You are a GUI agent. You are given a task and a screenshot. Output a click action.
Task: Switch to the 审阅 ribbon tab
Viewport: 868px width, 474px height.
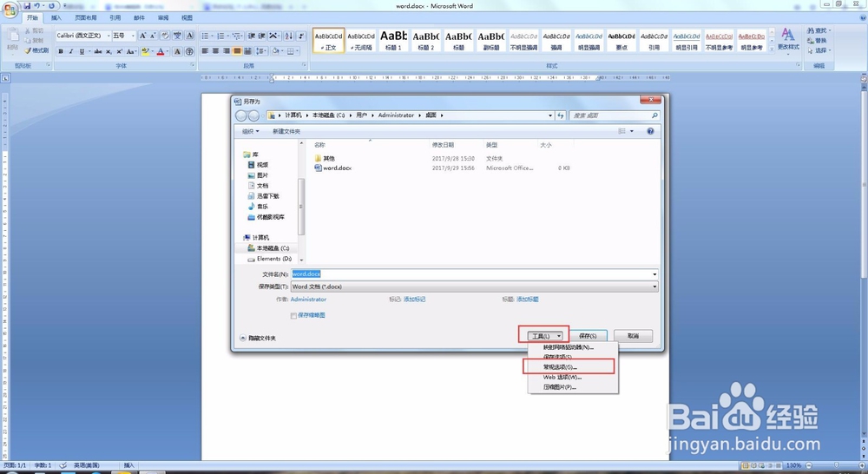click(x=163, y=17)
